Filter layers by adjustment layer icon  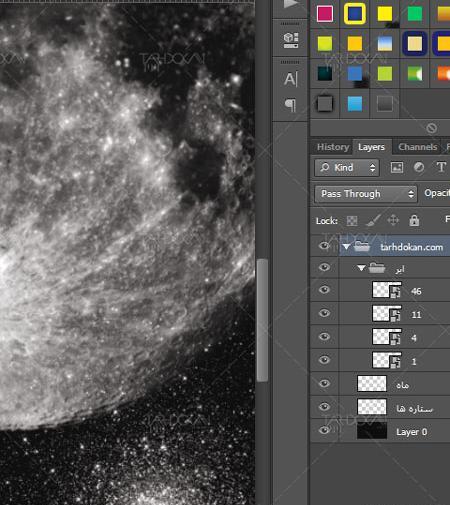(x=419, y=167)
